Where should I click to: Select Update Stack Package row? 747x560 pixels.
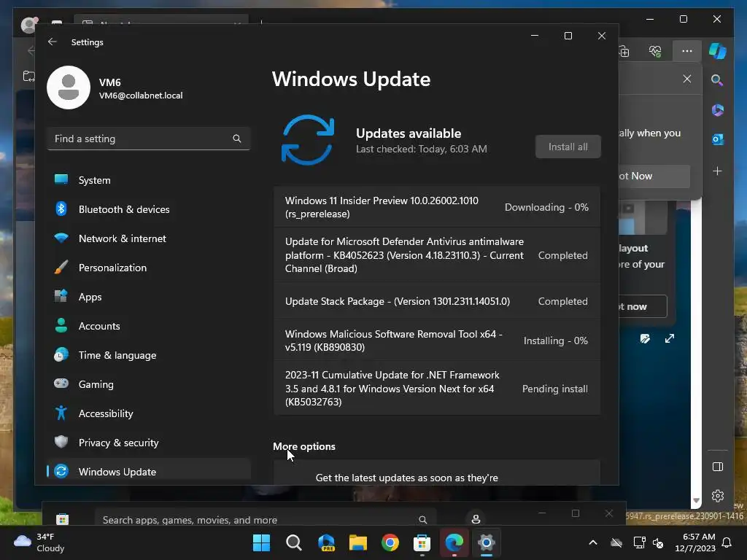tap(437, 301)
